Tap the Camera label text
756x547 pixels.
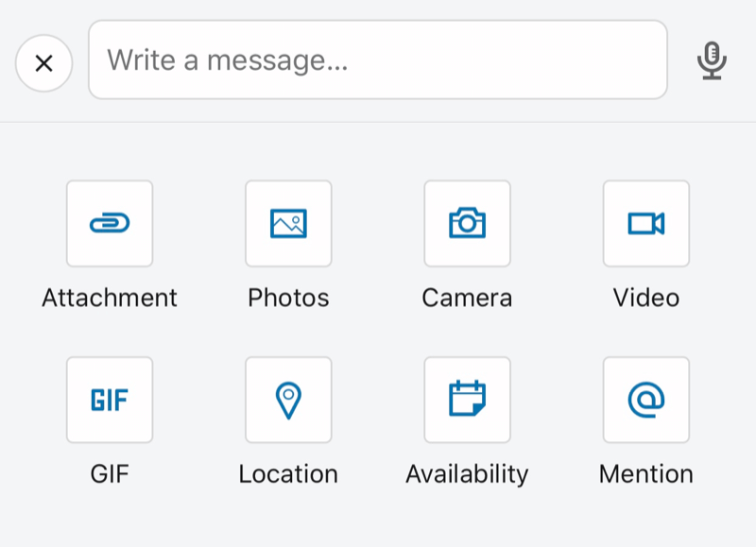click(467, 298)
